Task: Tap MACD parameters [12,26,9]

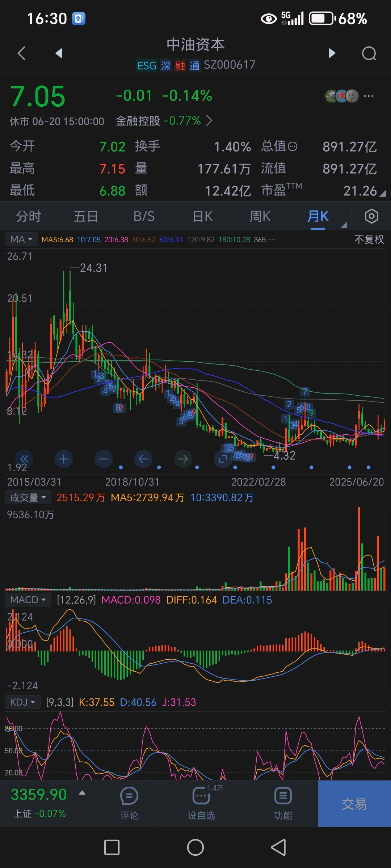Action: click(x=76, y=600)
